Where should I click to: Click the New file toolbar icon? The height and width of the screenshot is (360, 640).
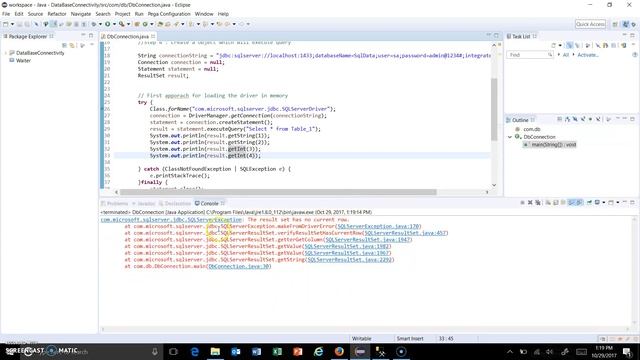(x=6, y=24)
